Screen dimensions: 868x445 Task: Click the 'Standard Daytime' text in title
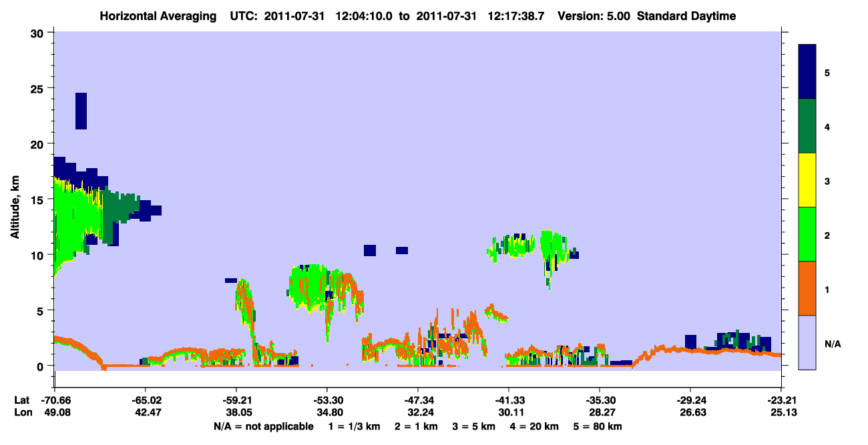[686, 16]
